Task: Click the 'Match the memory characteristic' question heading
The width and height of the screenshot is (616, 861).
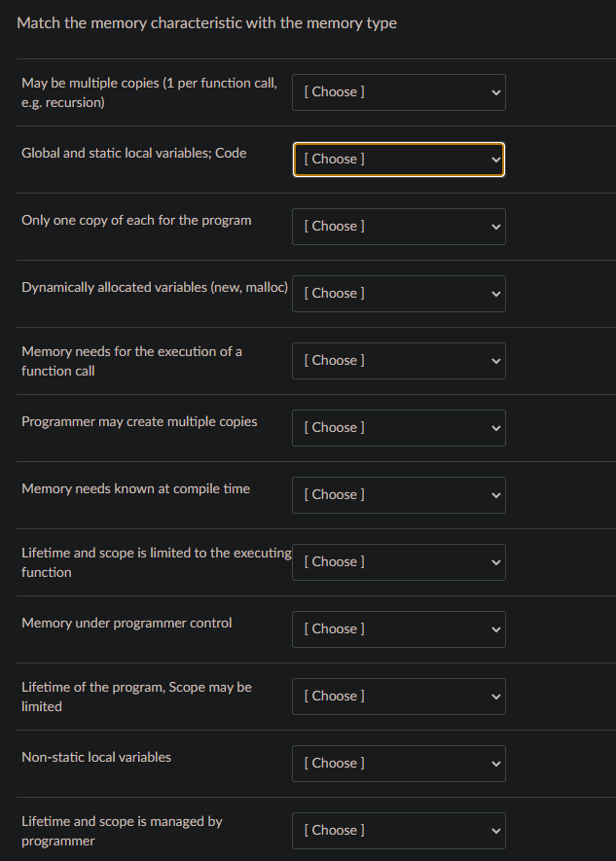Action: [206, 22]
